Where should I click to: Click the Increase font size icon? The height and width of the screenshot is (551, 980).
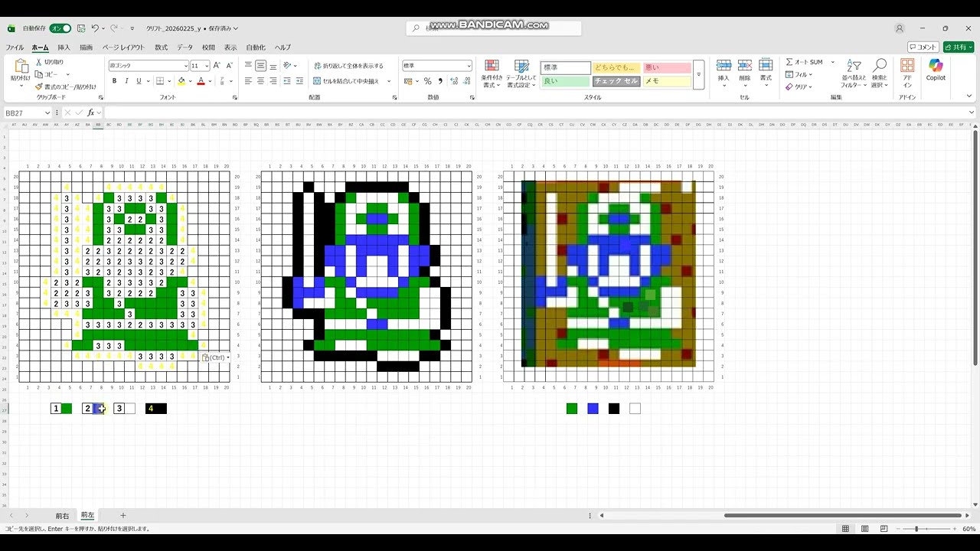coord(217,66)
